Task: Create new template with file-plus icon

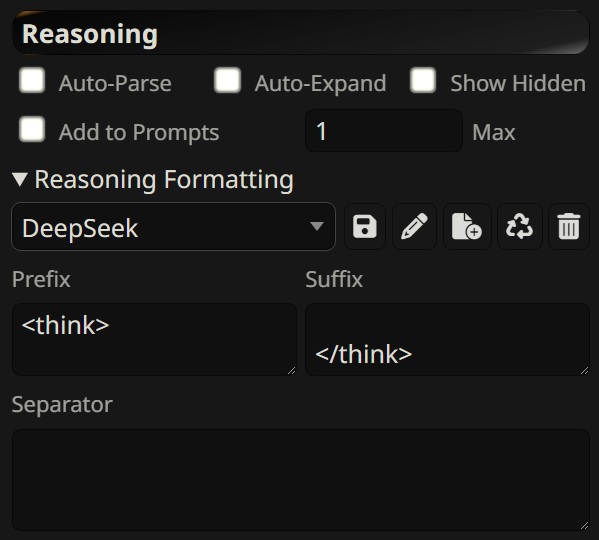Action: point(467,227)
